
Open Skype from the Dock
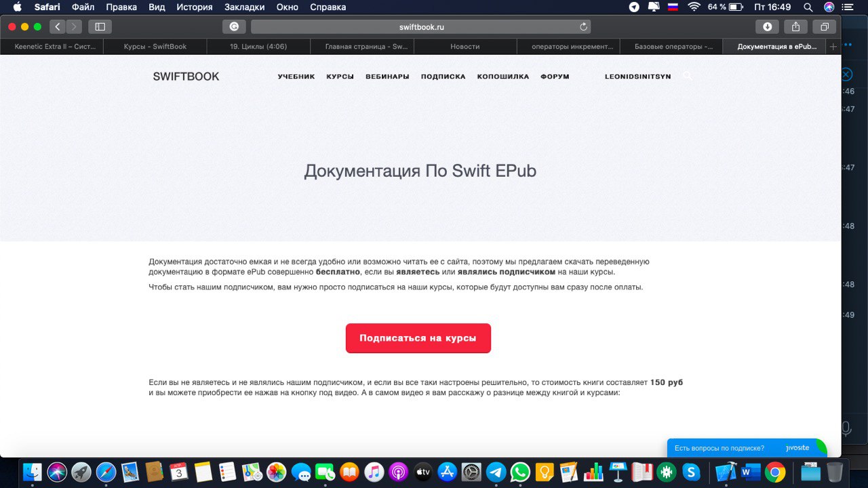(691, 471)
